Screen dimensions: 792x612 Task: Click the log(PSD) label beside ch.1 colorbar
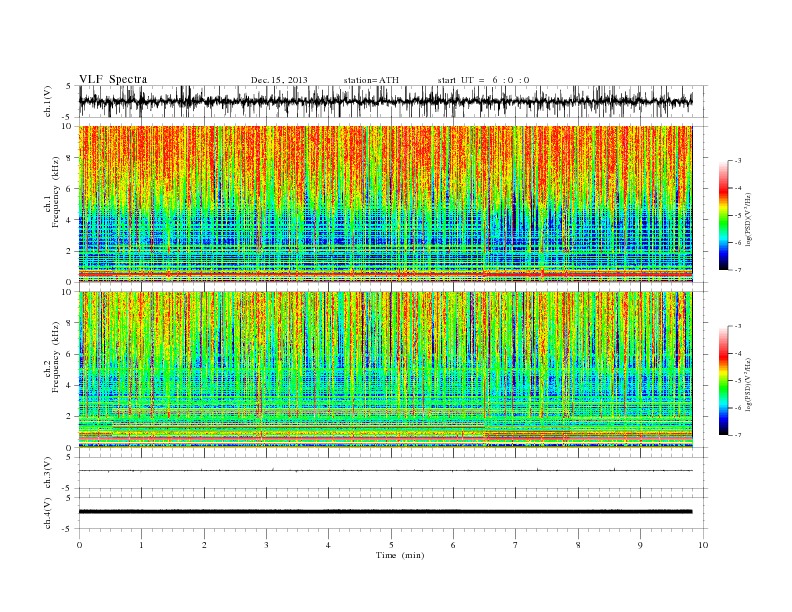[x=748, y=218]
